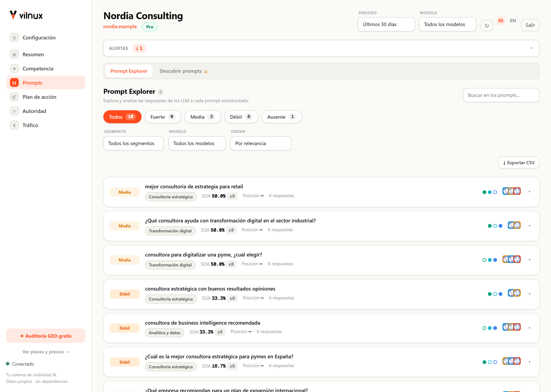
Task: Expand the business intelligence prompt row
Action: (530, 328)
